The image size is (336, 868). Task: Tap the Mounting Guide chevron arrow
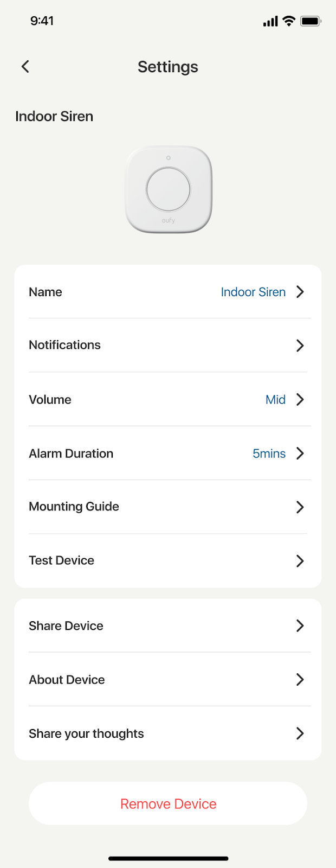click(x=300, y=507)
